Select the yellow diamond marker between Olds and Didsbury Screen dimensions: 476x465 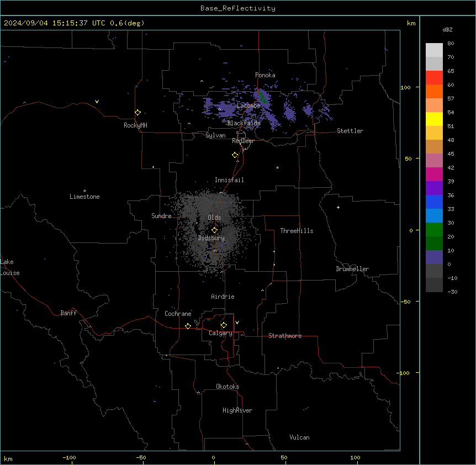tap(214, 230)
